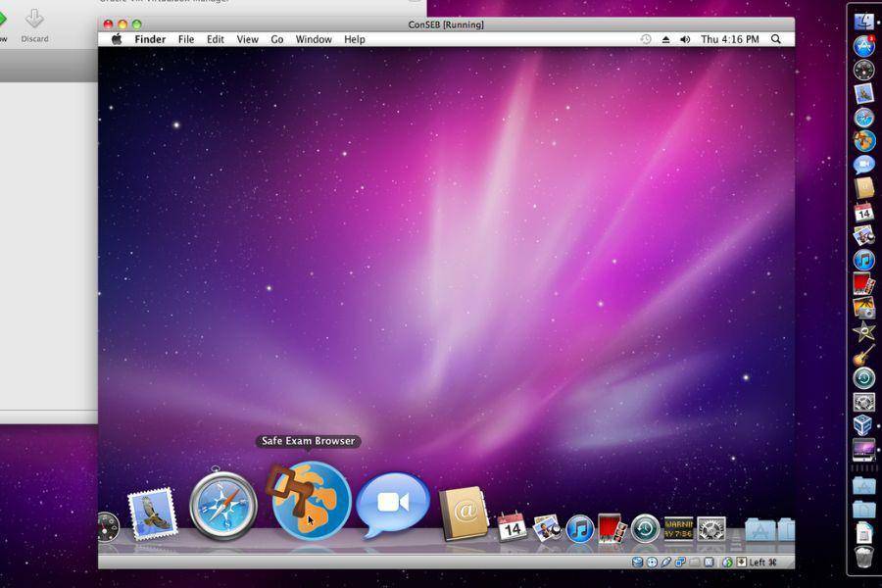Open Dashboard in the ConSEB guest dock
882x588 pixels.
[x=108, y=527]
